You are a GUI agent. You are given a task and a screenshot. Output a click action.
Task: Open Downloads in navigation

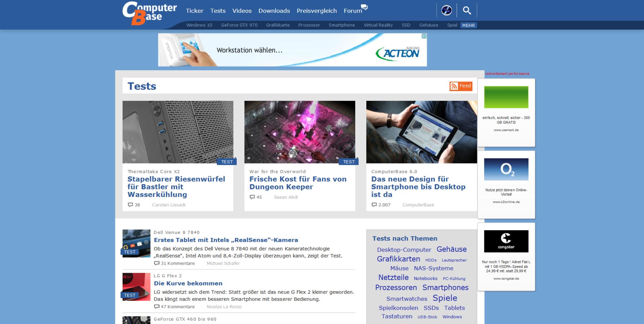pyautogui.click(x=274, y=11)
